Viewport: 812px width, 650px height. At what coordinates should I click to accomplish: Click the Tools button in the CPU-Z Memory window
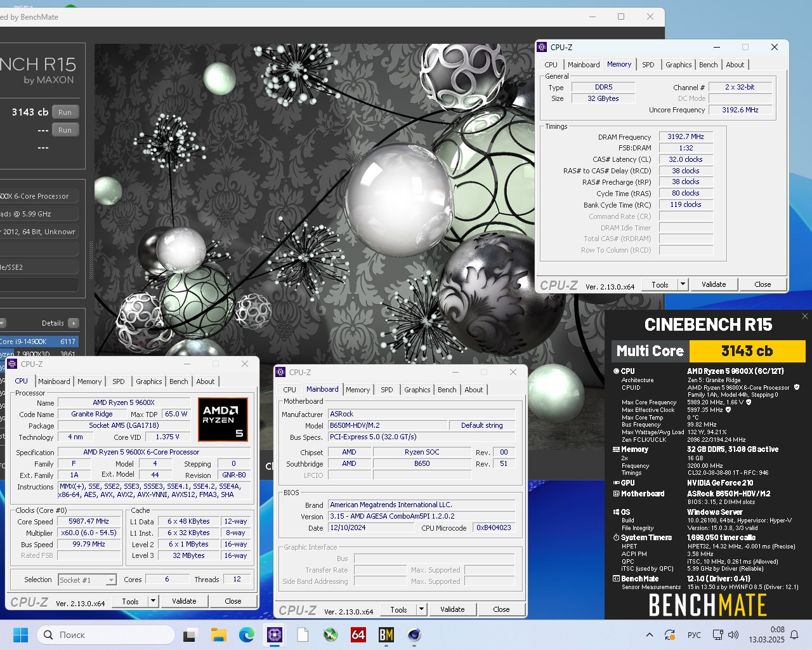click(x=660, y=284)
